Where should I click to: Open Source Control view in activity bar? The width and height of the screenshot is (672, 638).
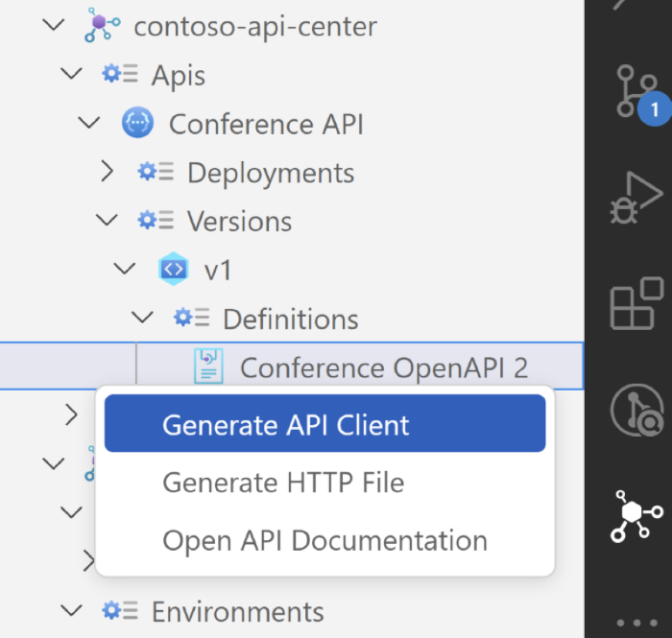point(637,91)
